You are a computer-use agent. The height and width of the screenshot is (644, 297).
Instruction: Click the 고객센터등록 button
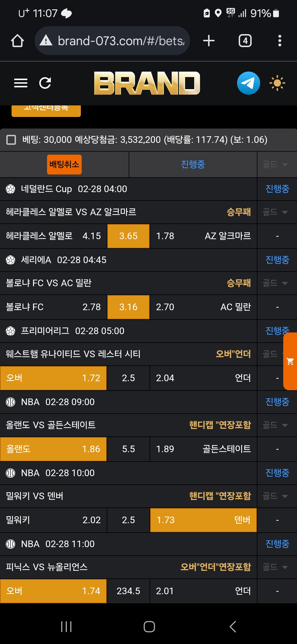46,110
